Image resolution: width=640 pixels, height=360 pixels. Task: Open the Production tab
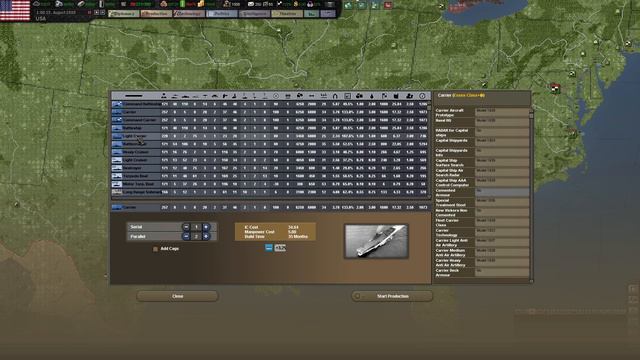(x=156, y=13)
